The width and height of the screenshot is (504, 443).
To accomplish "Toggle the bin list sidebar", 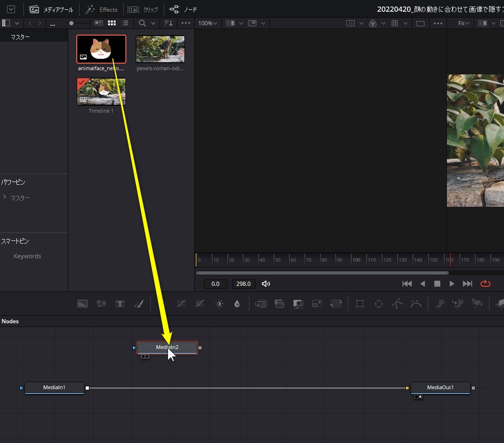I will point(6,23).
